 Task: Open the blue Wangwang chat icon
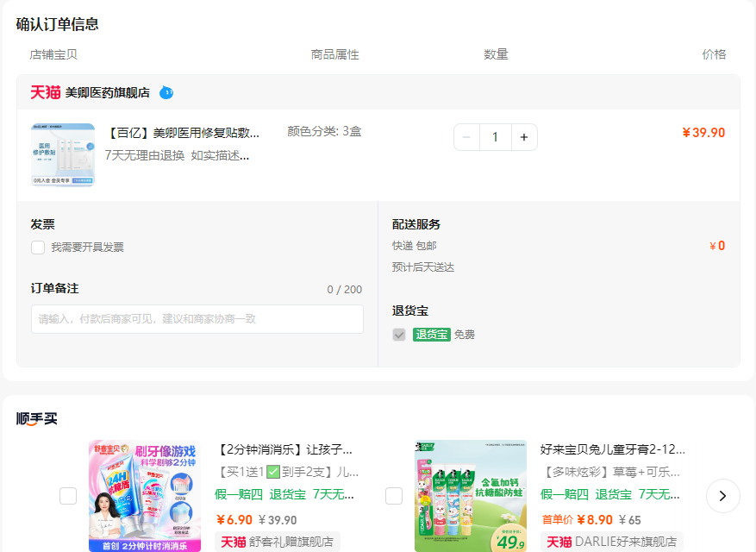pyautogui.click(x=166, y=92)
